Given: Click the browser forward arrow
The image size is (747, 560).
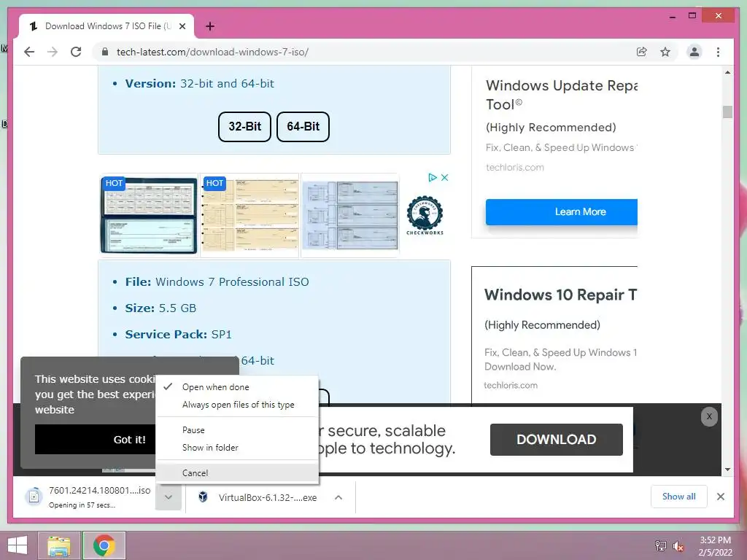Looking at the screenshot, I should tap(53, 52).
